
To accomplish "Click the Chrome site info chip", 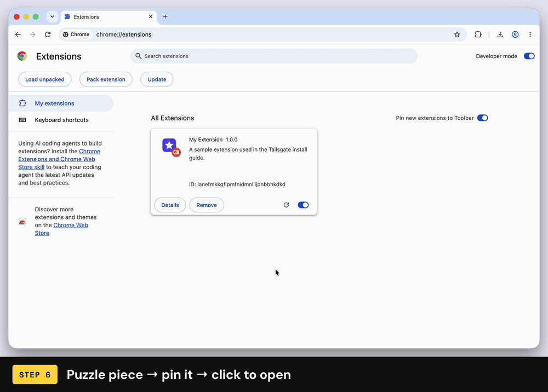I will (x=76, y=34).
